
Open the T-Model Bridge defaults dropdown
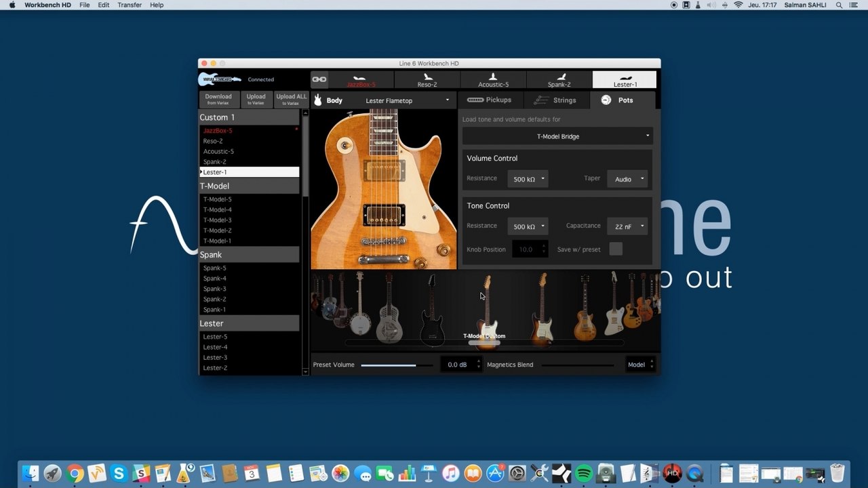click(x=557, y=136)
